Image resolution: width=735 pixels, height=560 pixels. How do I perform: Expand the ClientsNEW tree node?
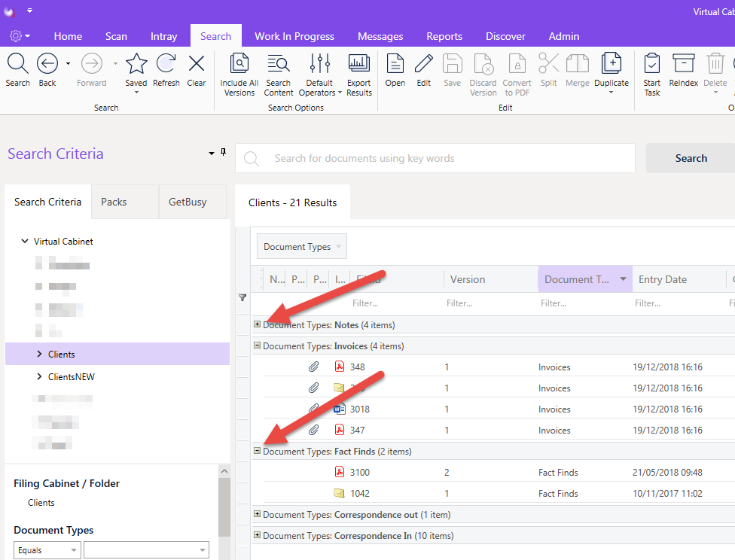click(39, 376)
